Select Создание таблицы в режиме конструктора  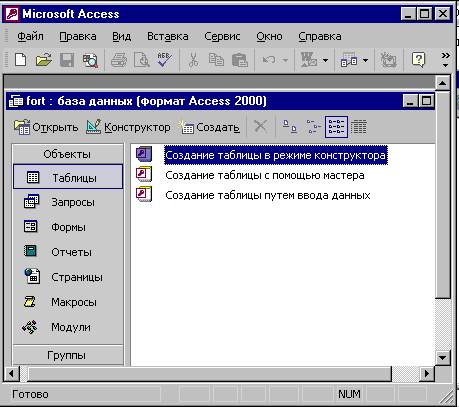pyautogui.click(x=275, y=155)
